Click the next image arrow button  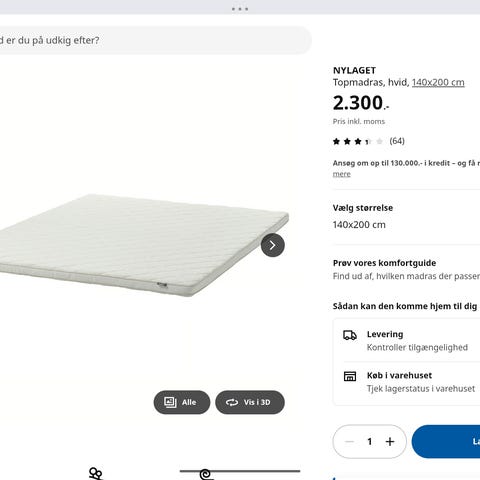pos(273,245)
